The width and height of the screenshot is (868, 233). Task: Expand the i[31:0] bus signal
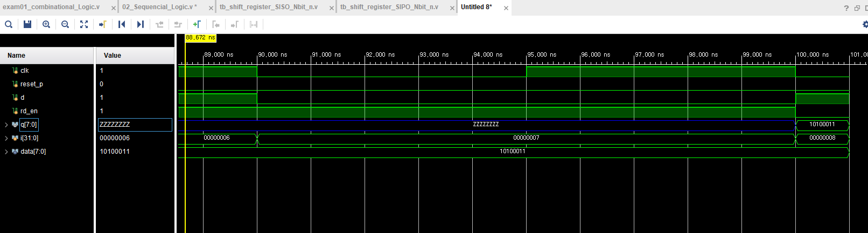[6, 138]
